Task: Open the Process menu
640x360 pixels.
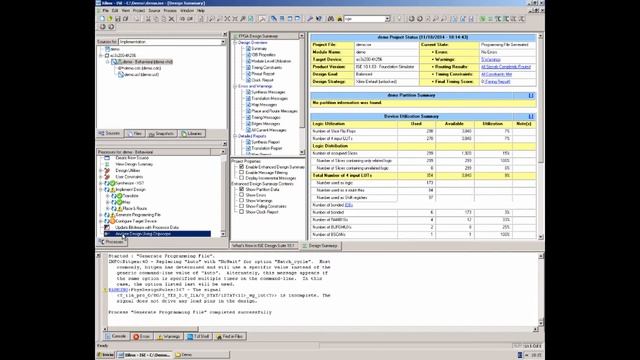Action: (x=170, y=11)
